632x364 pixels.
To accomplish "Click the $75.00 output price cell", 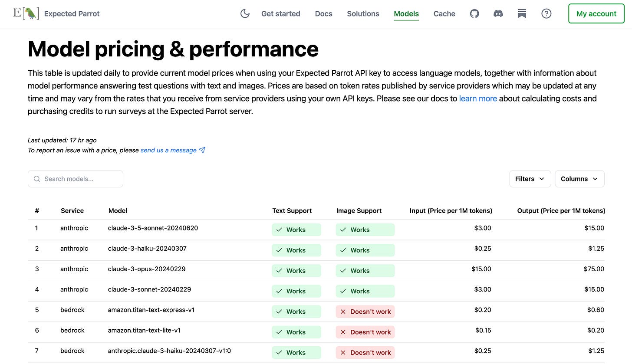I will [x=594, y=269].
